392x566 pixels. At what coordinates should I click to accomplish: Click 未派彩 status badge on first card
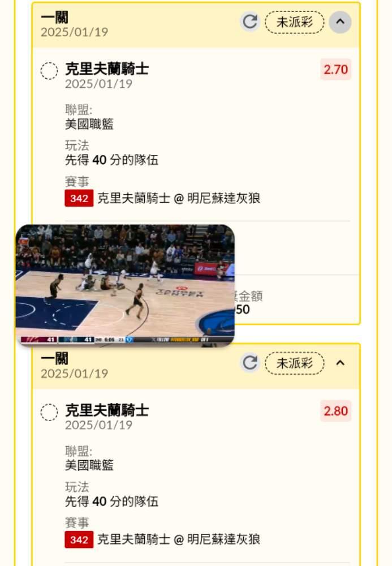pos(294,22)
